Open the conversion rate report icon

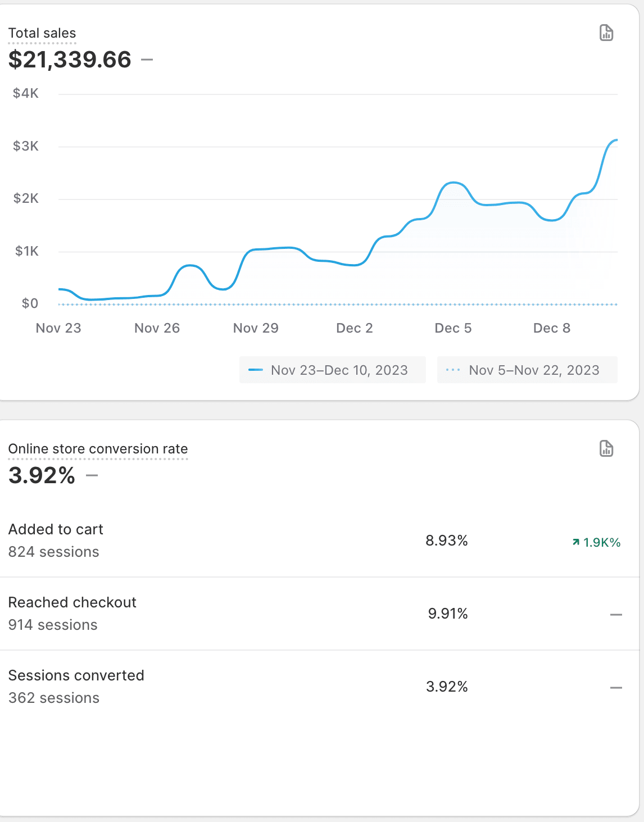(x=606, y=448)
